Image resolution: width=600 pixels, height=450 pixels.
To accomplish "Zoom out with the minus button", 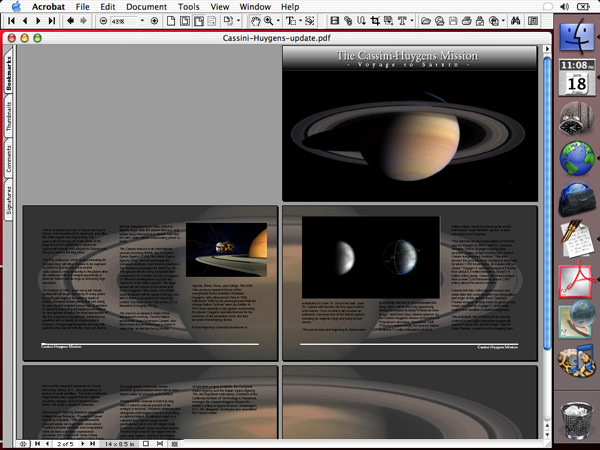I will pos(103,21).
